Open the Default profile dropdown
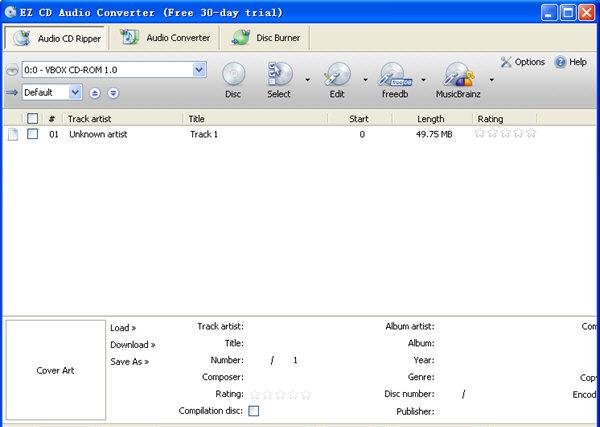Viewport: 600px width, 427px height. click(x=75, y=93)
